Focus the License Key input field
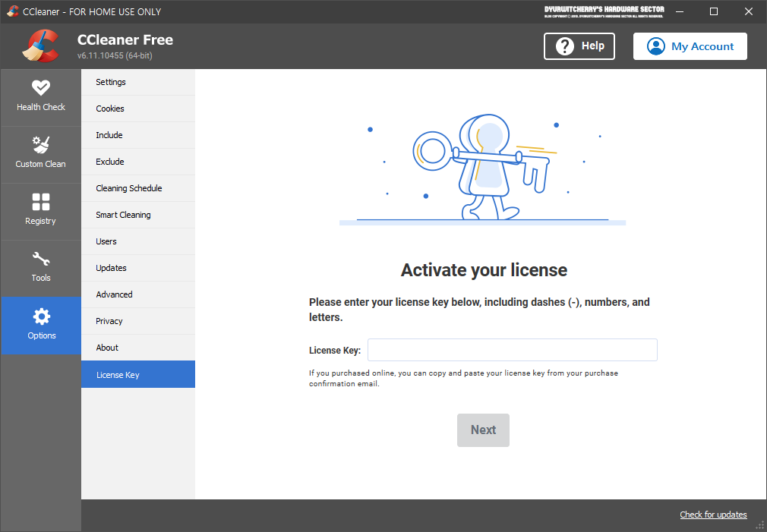This screenshot has height=532, width=767. click(x=512, y=350)
